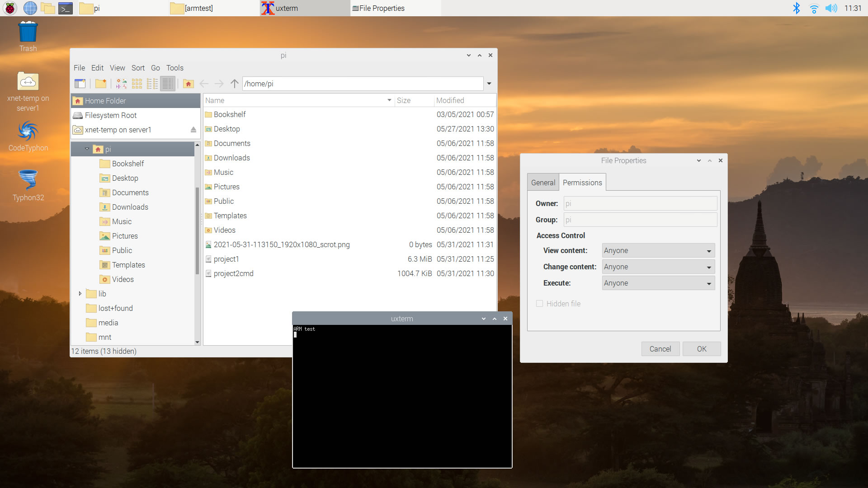
Task: Open the Trash on desktop
Action: coord(28,37)
